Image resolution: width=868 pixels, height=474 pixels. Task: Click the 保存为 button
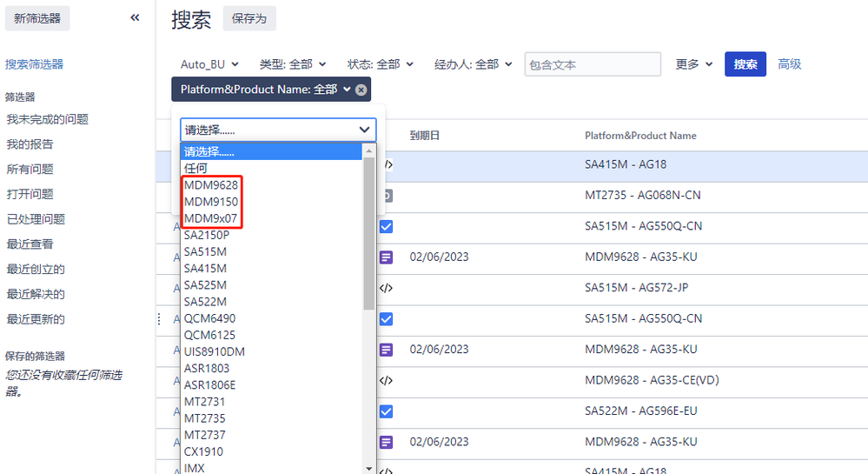(249, 18)
